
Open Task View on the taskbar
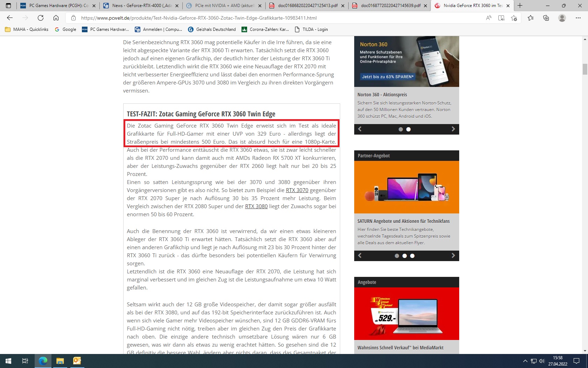coord(25,361)
